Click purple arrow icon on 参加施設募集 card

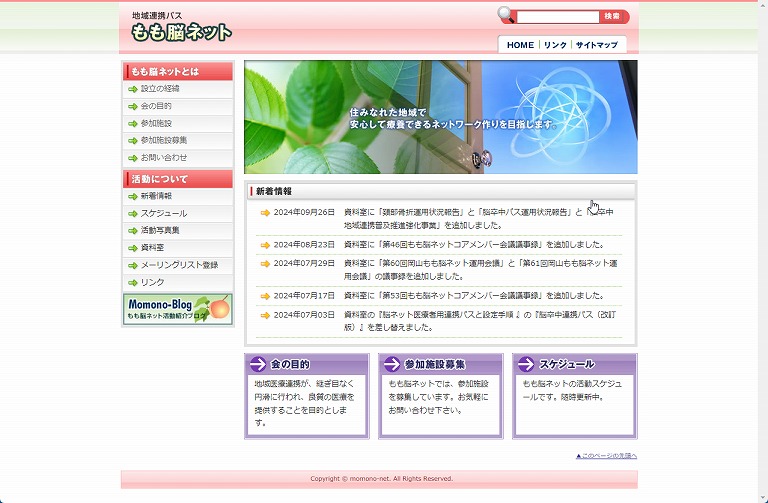(x=392, y=364)
